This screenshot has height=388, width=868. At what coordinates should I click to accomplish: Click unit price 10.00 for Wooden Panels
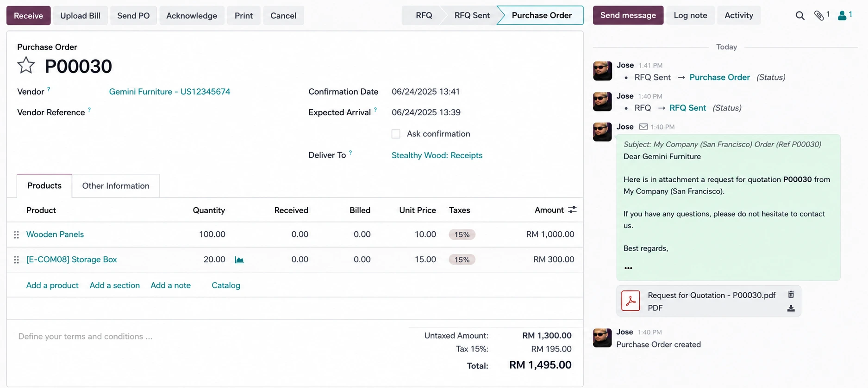tap(425, 234)
